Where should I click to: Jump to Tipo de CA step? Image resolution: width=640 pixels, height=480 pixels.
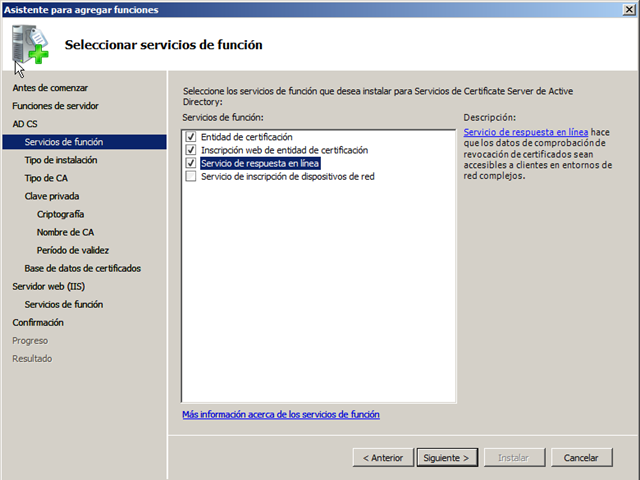coord(46,178)
